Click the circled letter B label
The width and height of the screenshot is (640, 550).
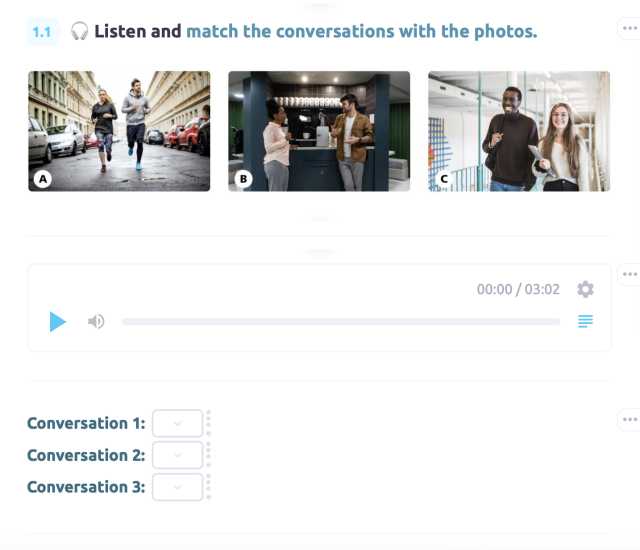[243, 180]
